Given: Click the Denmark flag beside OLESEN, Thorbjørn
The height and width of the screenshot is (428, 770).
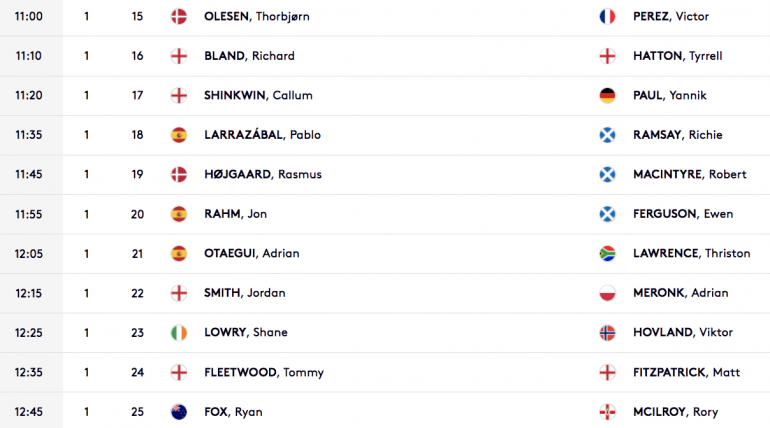Looking at the screenshot, I should point(179,17).
